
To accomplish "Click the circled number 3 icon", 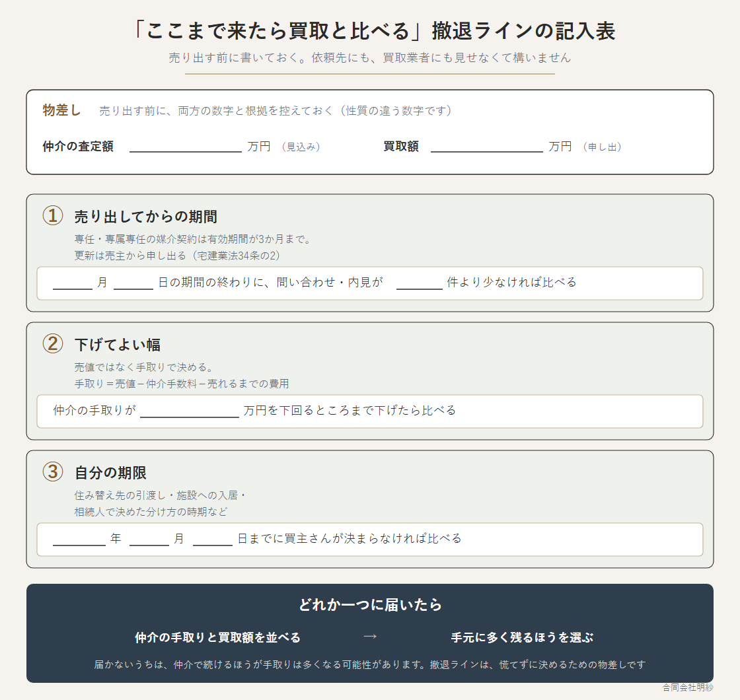I will pyautogui.click(x=53, y=472).
